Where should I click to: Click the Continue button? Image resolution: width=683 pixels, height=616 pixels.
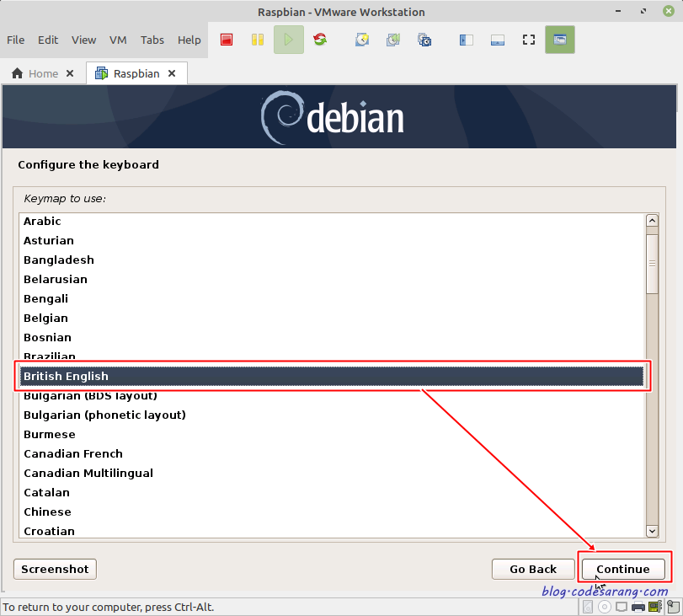[x=623, y=569]
